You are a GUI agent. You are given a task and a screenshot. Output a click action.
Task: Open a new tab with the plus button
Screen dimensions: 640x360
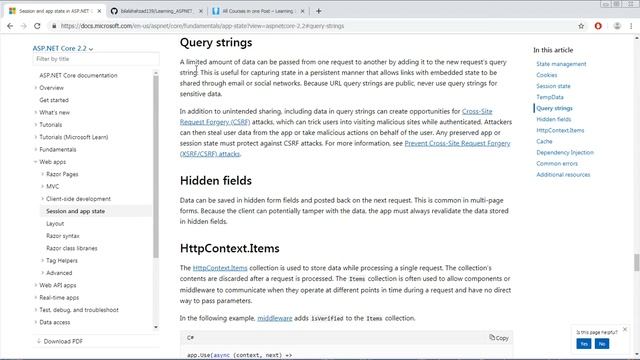pos(318,11)
